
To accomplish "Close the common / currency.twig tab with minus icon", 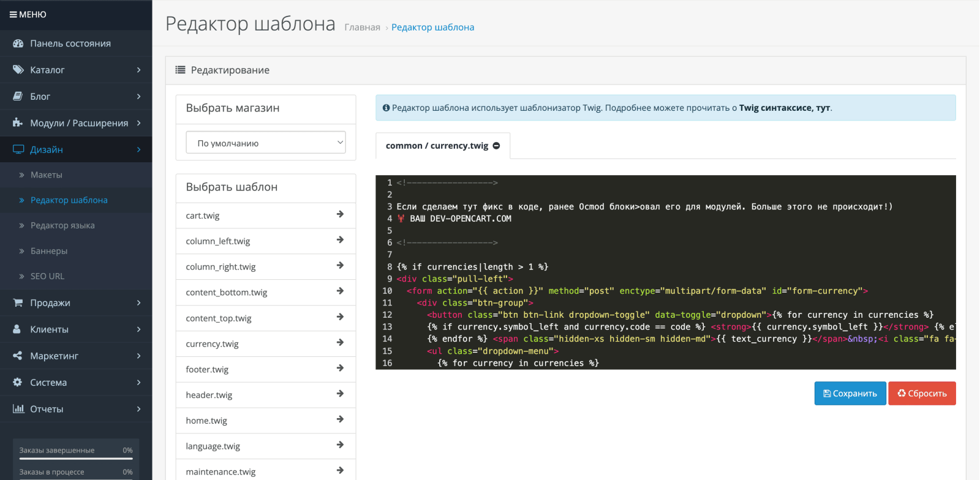I will [x=496, y=146].
